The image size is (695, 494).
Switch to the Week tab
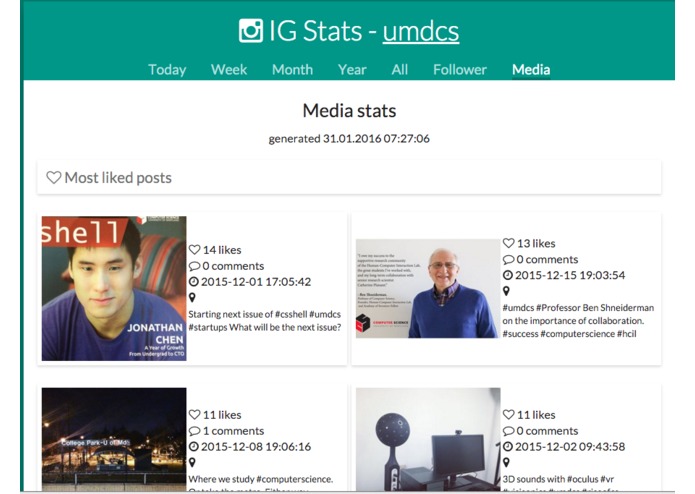(229, 70)
